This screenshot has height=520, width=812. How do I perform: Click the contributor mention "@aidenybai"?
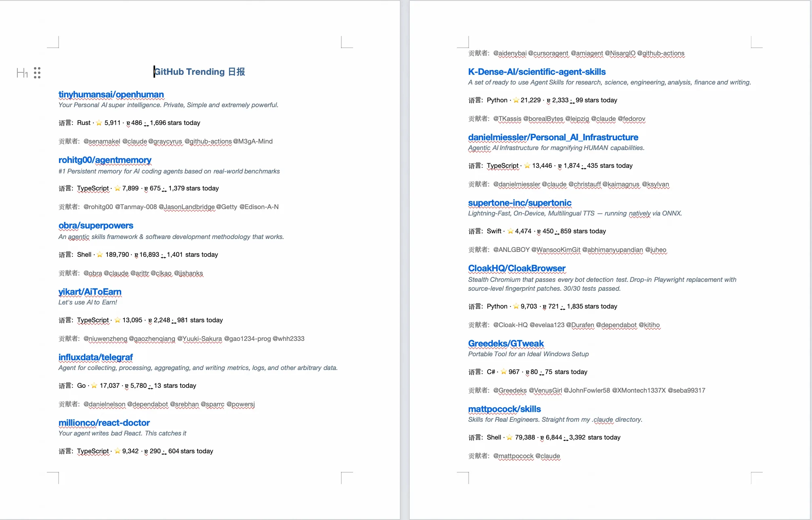[x=510, y=53]
